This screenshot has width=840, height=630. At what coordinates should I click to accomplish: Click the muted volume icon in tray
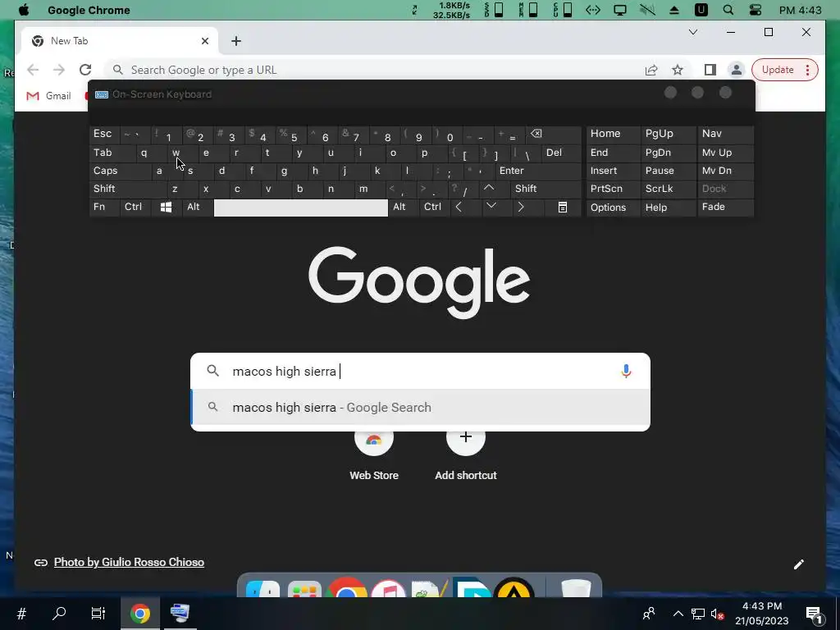pos(717,614)
